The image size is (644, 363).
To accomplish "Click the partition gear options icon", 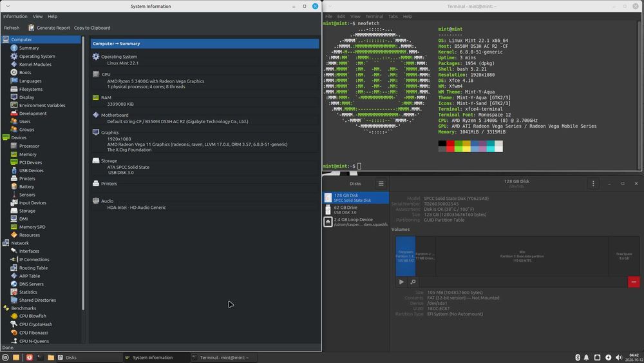I will [x=413, y=282].
